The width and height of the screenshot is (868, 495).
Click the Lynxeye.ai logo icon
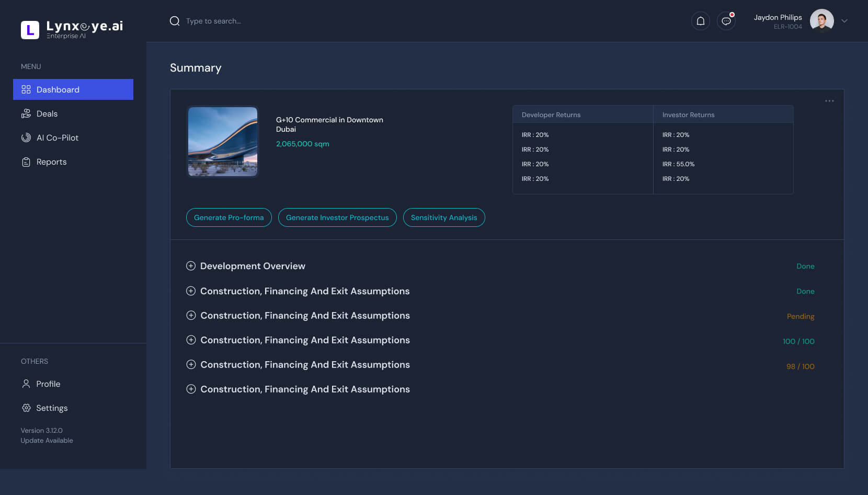[x=30, y=30]
